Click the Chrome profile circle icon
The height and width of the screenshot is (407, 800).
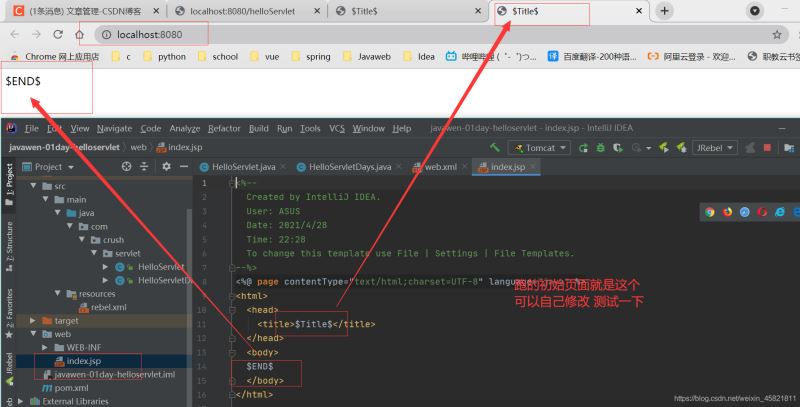pyautogui.click(x=755, y=11)
